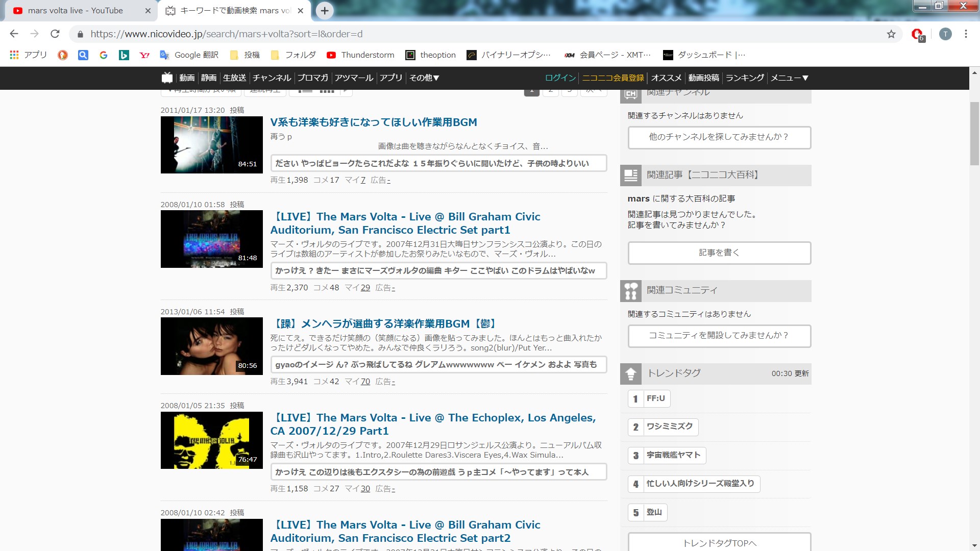Open the Google G bookmark
Viewport: 980px width, 551px height.
pyautogui.click(x=104, y=55)
